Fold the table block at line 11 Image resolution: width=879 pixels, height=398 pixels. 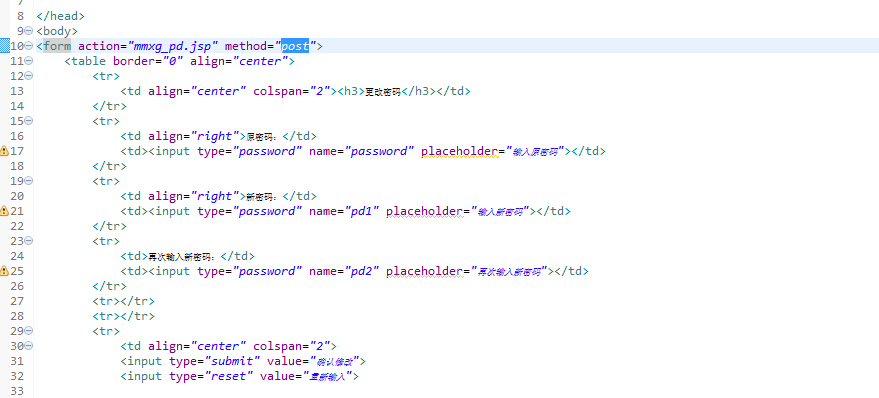[x=29, y=61]
